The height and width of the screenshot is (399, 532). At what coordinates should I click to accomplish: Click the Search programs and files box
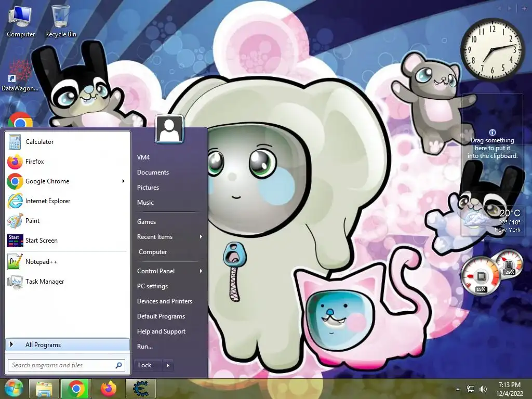(66, 365)
